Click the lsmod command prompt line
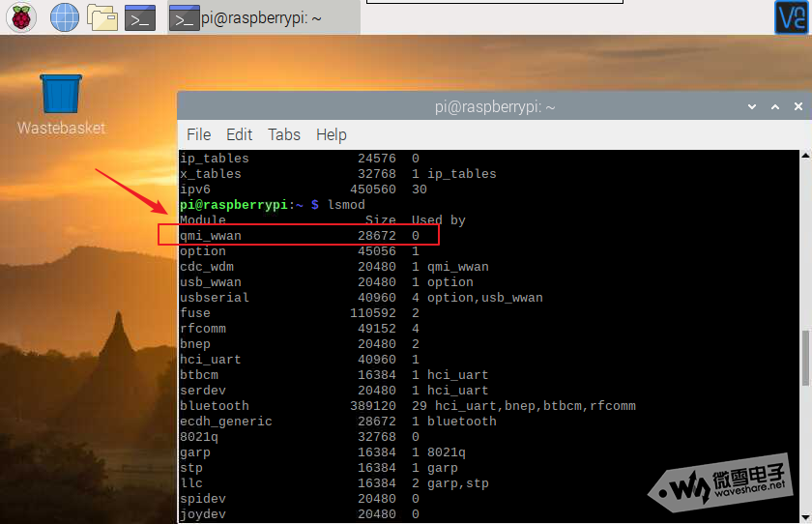 (271, 205)
